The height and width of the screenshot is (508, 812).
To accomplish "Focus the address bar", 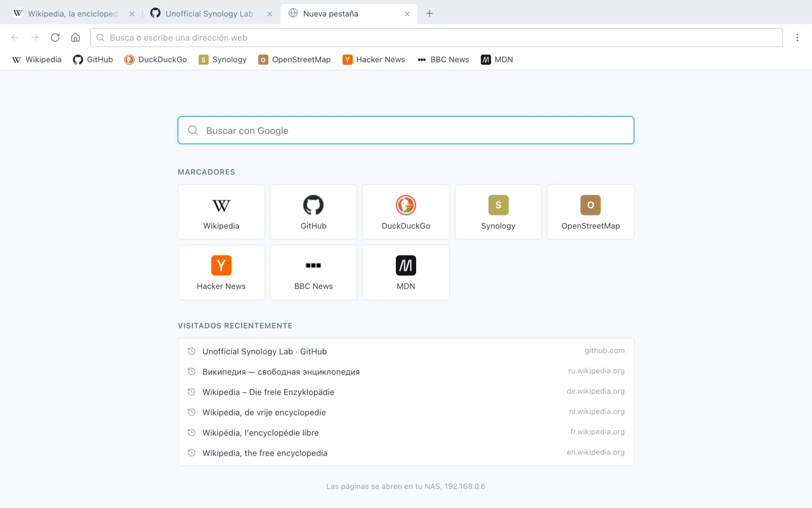I will point(436,38).
